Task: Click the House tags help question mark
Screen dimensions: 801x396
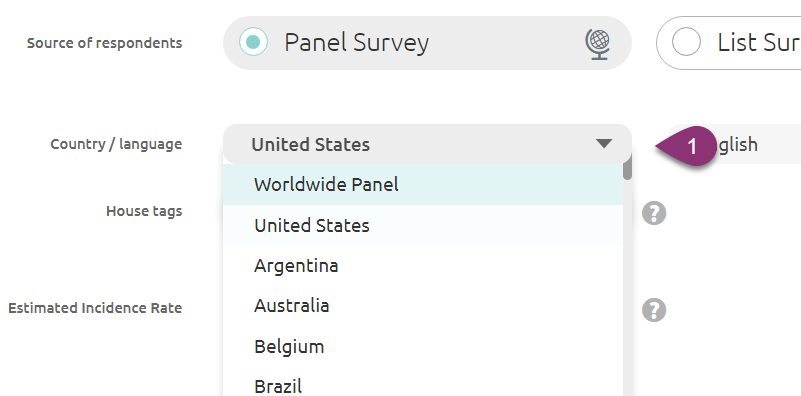Action: click(x=654, y=213)
